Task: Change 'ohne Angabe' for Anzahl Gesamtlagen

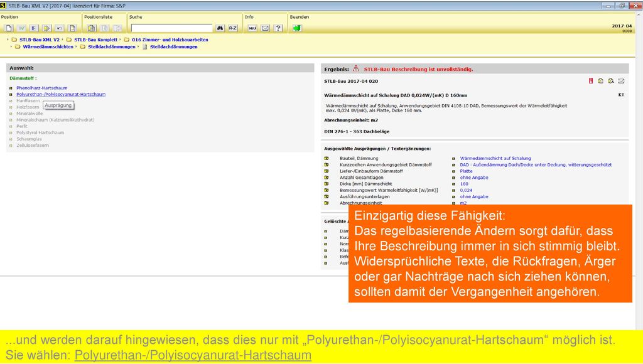Action: tap(474, 178)
